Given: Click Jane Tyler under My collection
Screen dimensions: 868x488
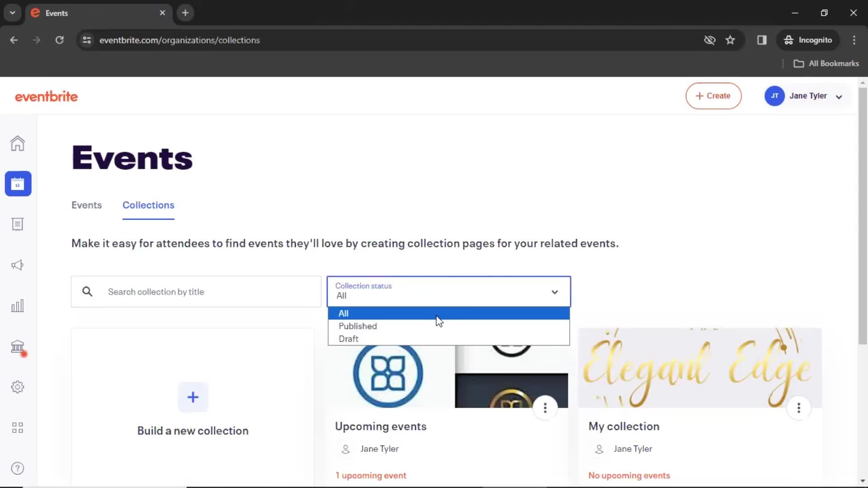Looking at the screenshot, I should pos(632,449).
